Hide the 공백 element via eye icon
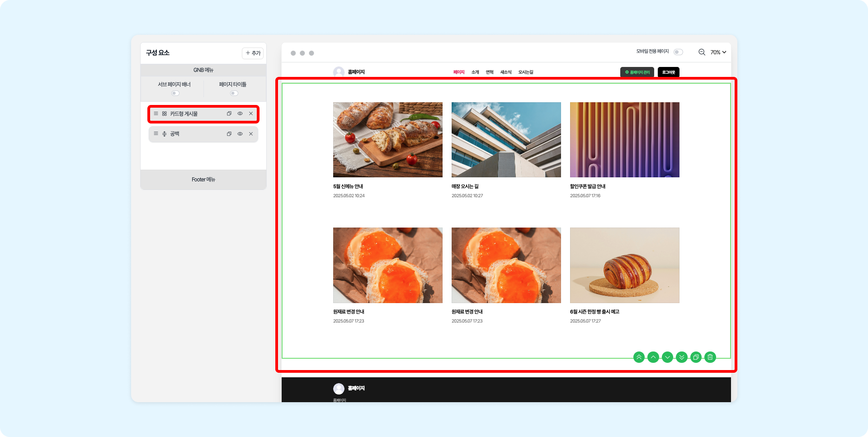This screenshot has width=868, height=437. tap(240, 134)
